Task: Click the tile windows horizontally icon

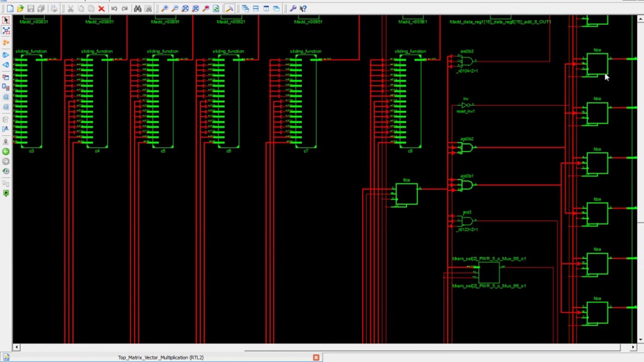Action: pos(256,9)
